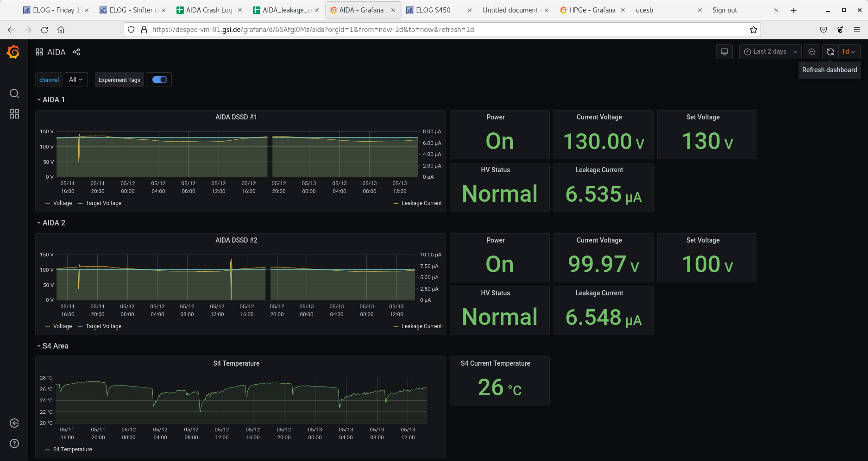
Task: Open AIDA 1 Power panel title
Action: (495, 117)
